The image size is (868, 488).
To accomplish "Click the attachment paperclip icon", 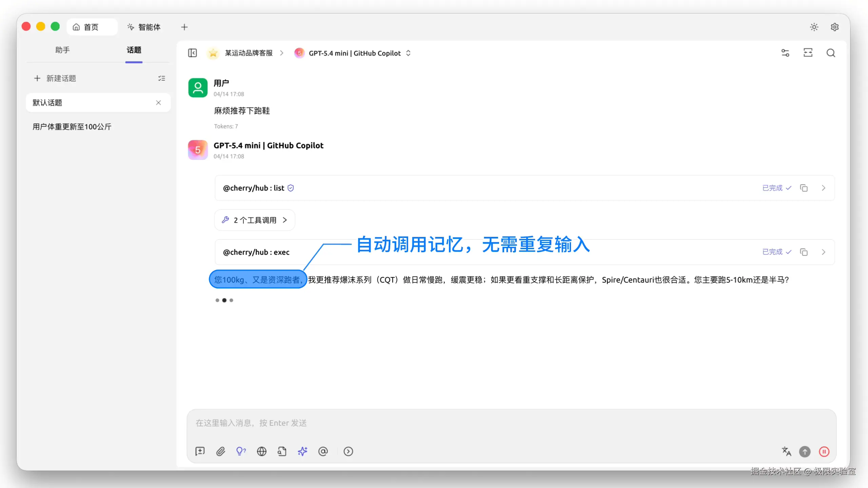I will (x=220, y=451).
